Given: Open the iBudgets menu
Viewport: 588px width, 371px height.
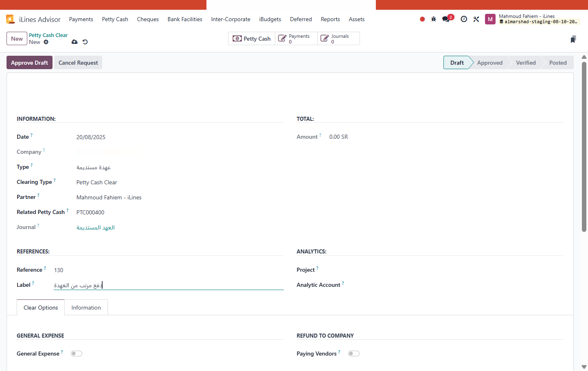Looking at the screenshot, I should coord(270,19).
